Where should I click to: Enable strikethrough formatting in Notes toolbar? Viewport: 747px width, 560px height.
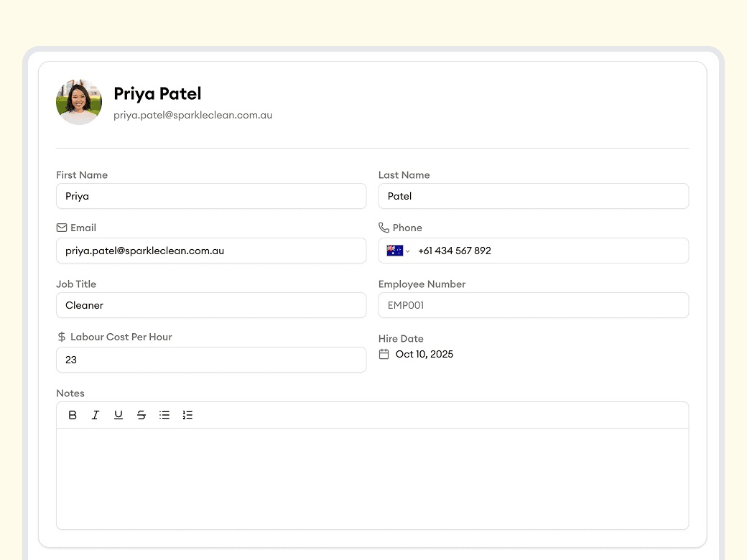141,415
